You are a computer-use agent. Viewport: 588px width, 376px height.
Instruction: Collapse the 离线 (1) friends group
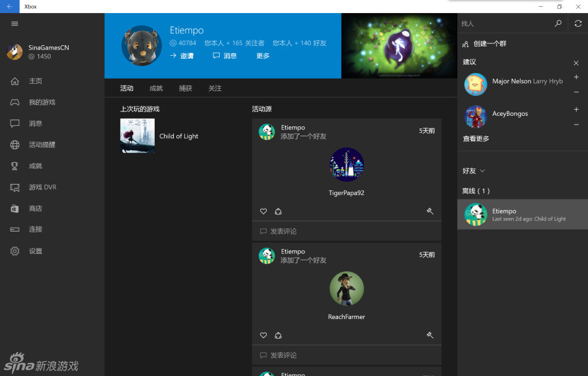[x=476, y=191]
